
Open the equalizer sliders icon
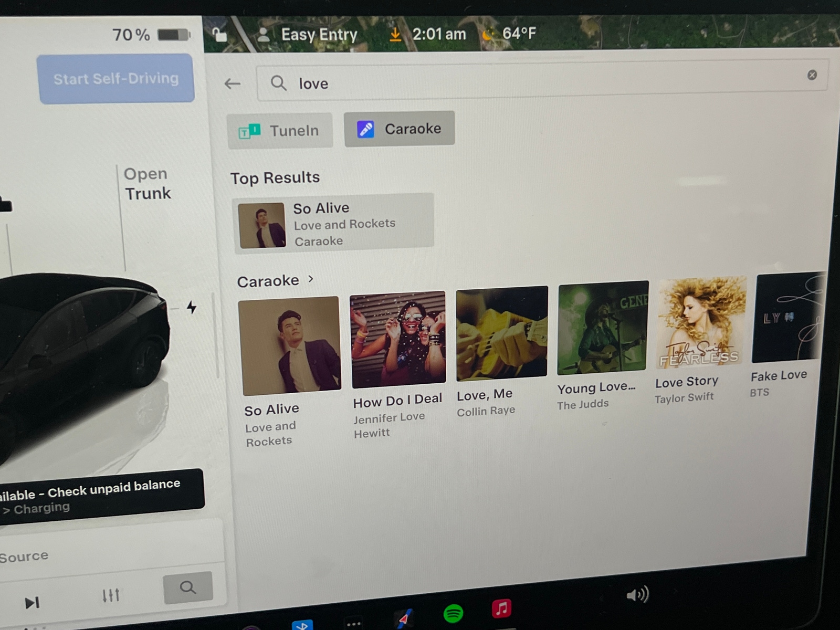tap(111, 595)
